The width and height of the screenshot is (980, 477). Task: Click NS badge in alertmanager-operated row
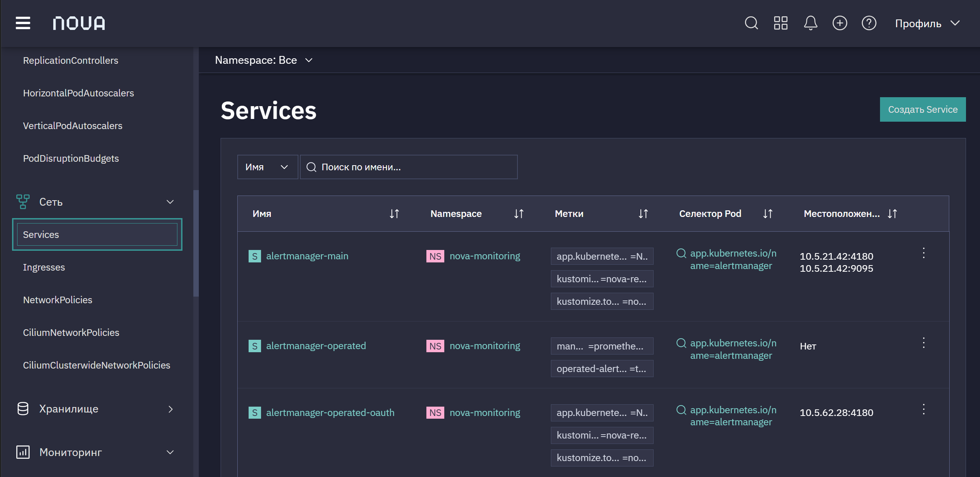tap(435, 346)
